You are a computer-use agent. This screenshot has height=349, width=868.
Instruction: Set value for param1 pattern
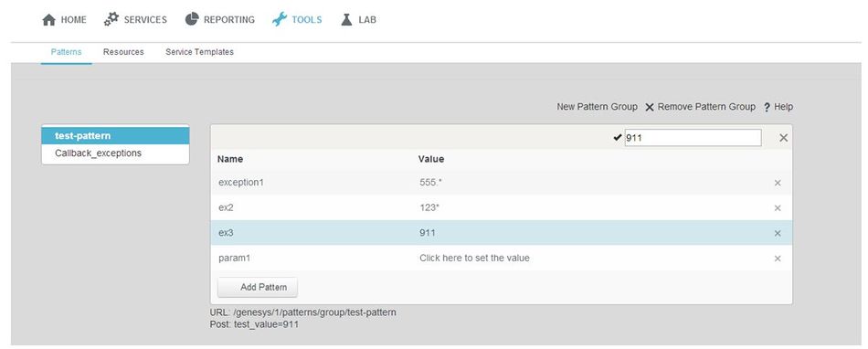[474, 259]
